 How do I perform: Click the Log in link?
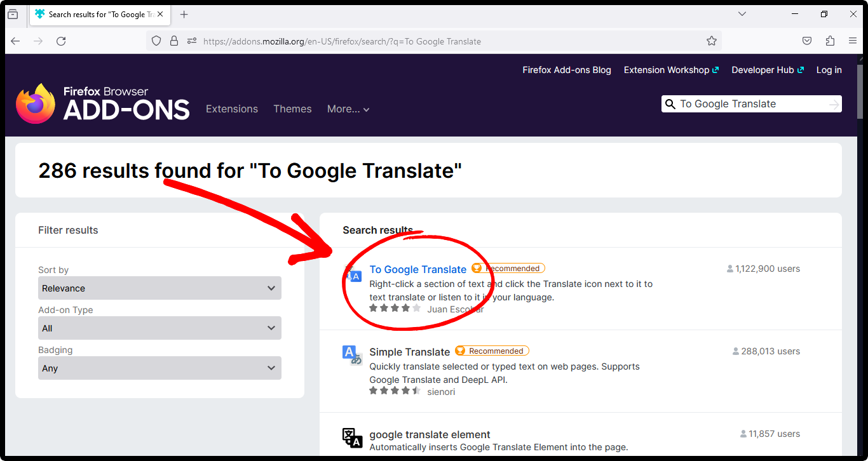[829, 70]
